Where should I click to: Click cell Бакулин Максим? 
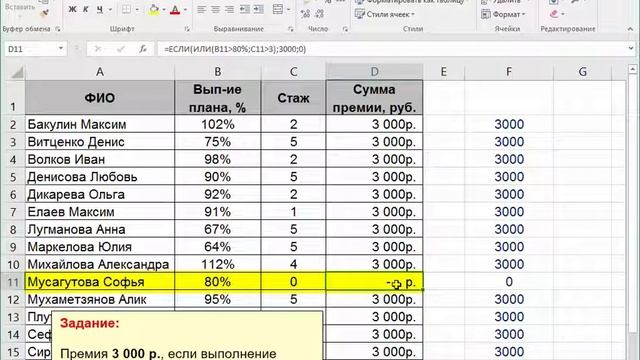click(100, 124)
